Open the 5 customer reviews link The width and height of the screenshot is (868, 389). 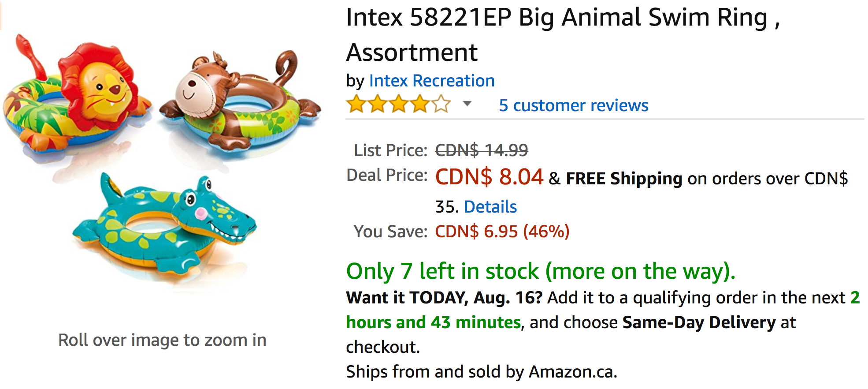click(573, 105)
